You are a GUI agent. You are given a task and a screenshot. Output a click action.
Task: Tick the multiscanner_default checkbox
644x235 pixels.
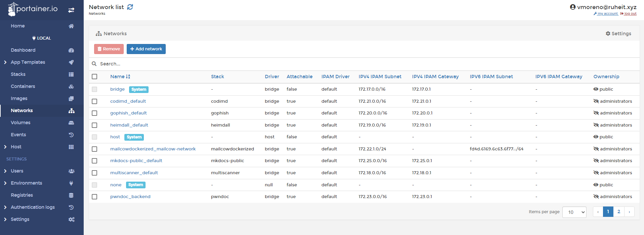tap(94, 173)
